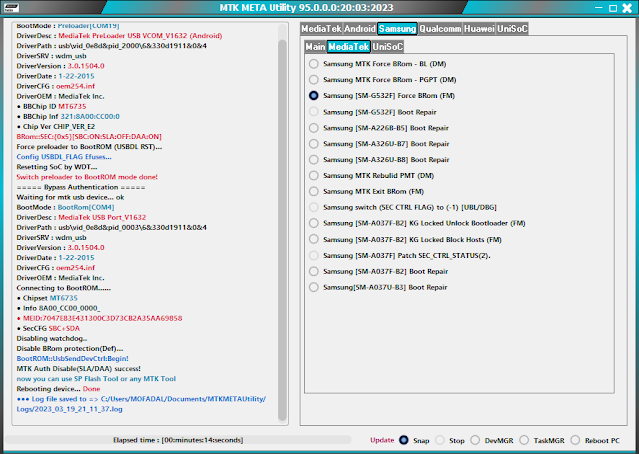
Task: Click the app logo icon in title bar
Action: pos(11,7)
